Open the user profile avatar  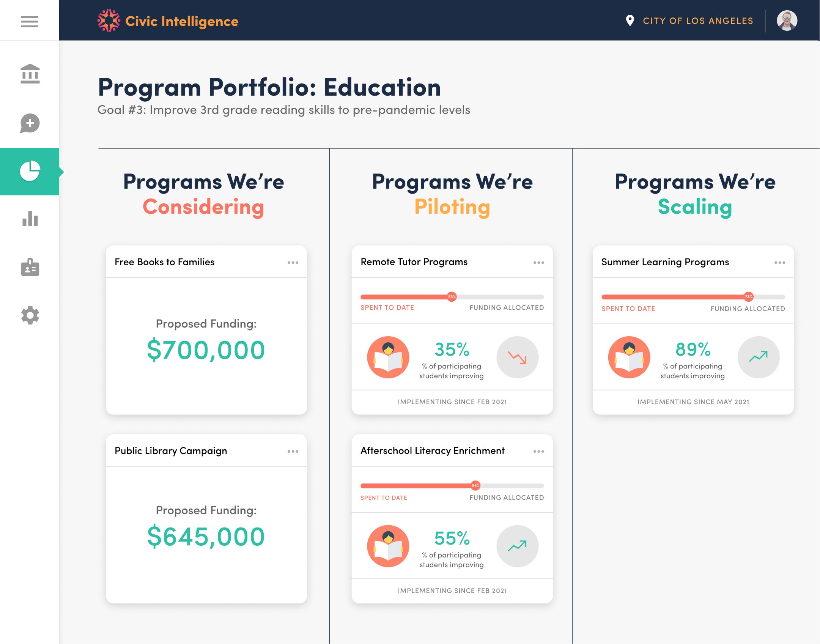(787, 20)
